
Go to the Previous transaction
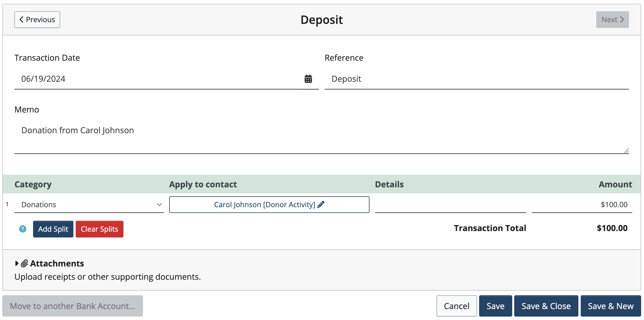37,20
